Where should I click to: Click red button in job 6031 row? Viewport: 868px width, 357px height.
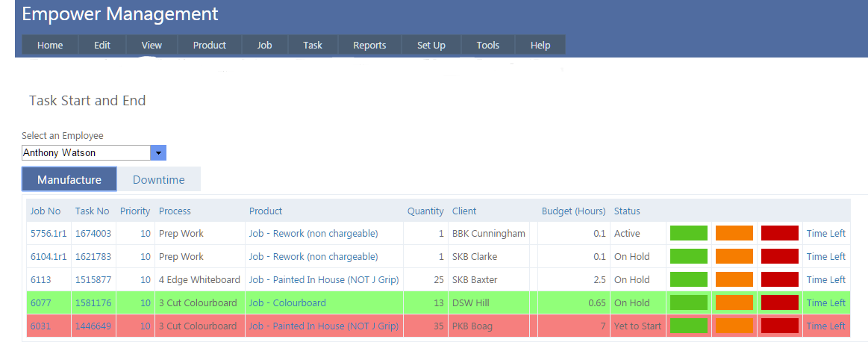click(779, 326)
